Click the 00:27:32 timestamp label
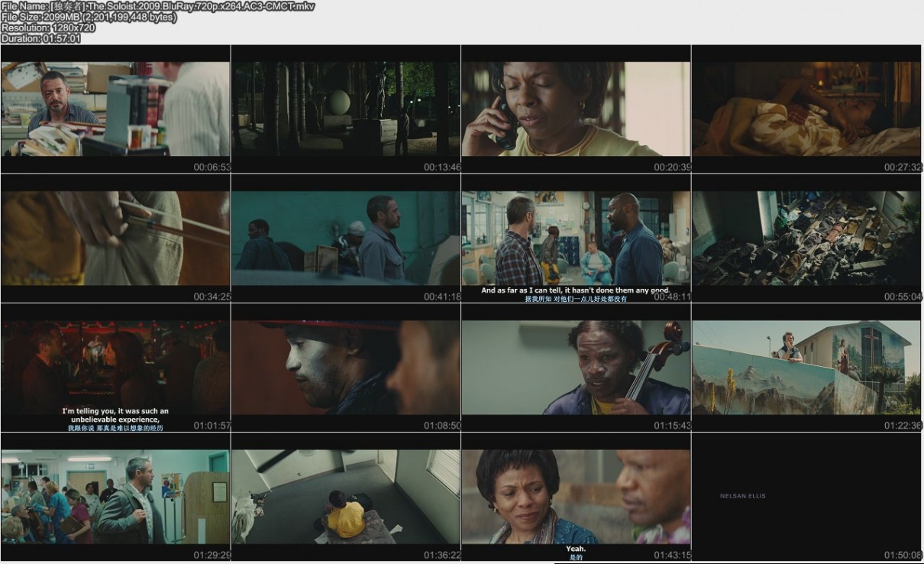 (903, 167)
